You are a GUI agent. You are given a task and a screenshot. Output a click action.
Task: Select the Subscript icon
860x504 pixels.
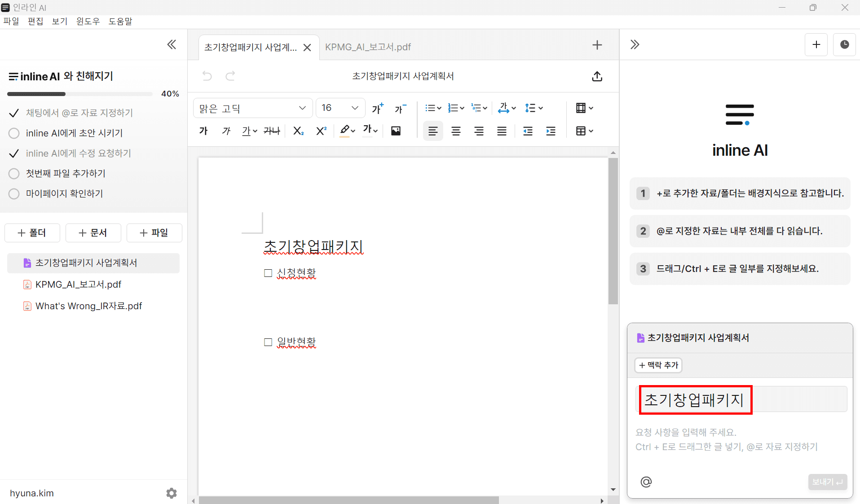coord(298,131)
